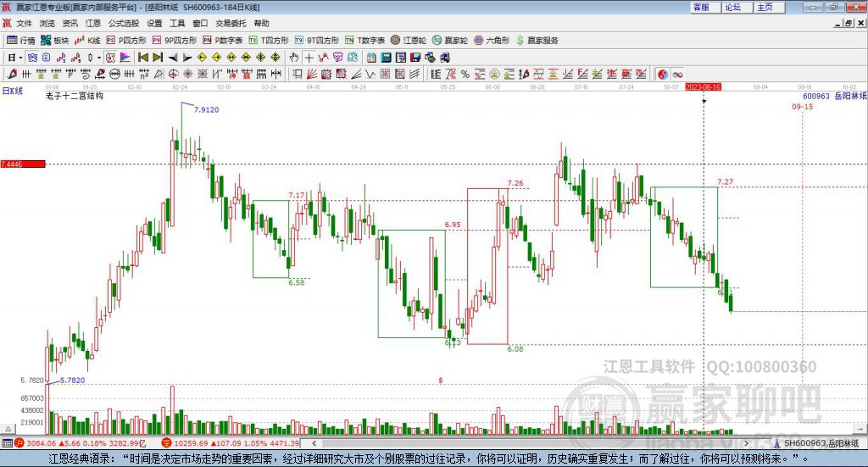Click the infinity loop icon
Image resolution: width=868 pixels, height=467 pixels.
pyautogui.click(x=677, y=74)
